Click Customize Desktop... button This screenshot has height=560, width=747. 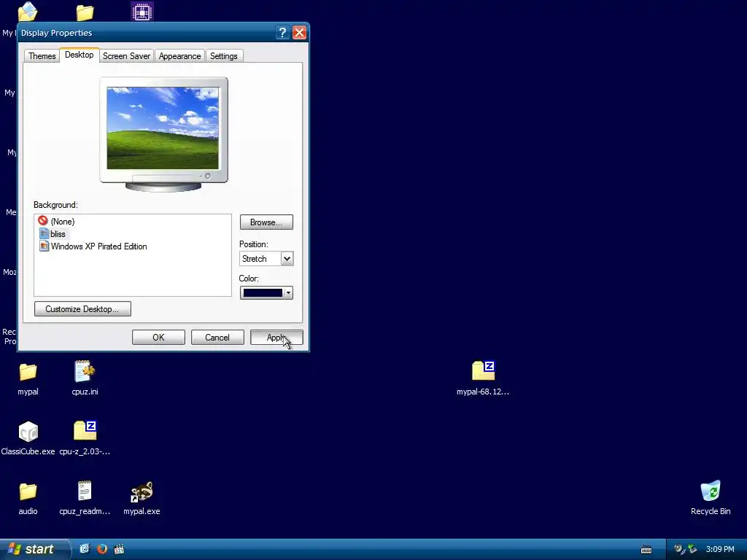click(82, 309)
